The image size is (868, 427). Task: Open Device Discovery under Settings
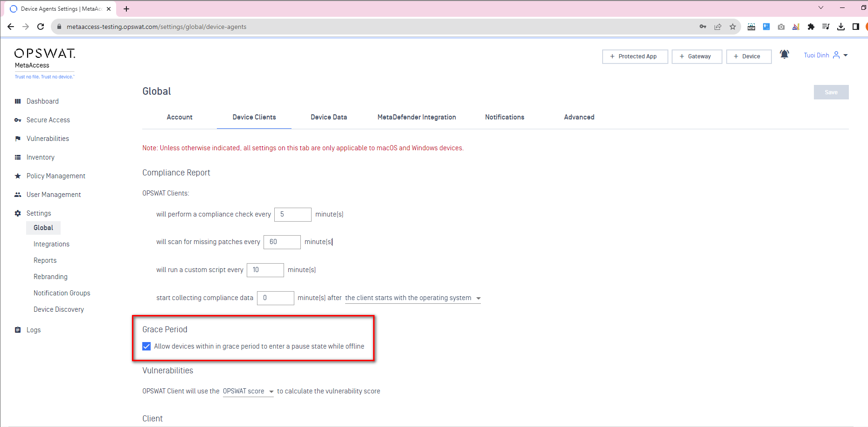pyautogui.click(x=59, y=309)
